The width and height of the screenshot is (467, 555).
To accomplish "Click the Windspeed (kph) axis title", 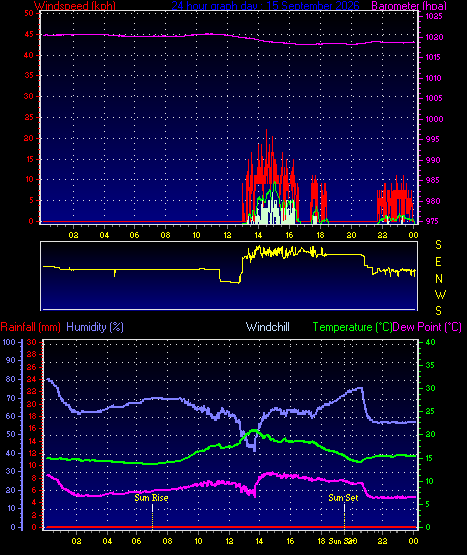I will click(75, 5).
